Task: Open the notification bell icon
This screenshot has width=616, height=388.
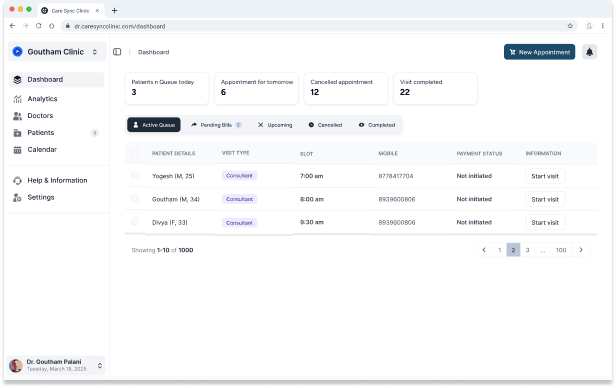Action: pyautogui.click(x=589, y=52)
